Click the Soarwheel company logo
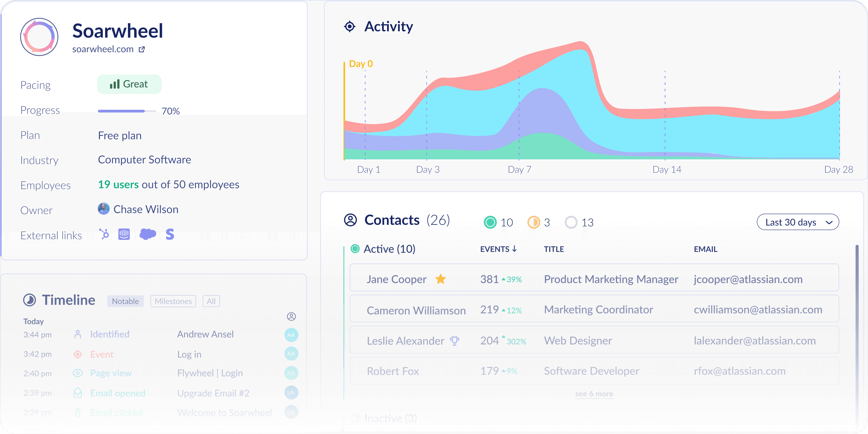868x434 pixels. click(39, 37)
